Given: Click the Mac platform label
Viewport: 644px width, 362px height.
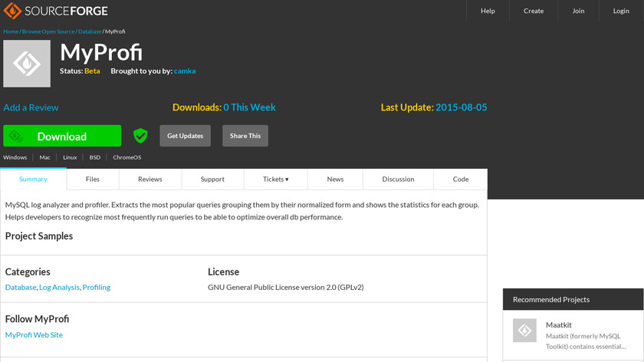Looking at the screenshot, I should (44, 157).
